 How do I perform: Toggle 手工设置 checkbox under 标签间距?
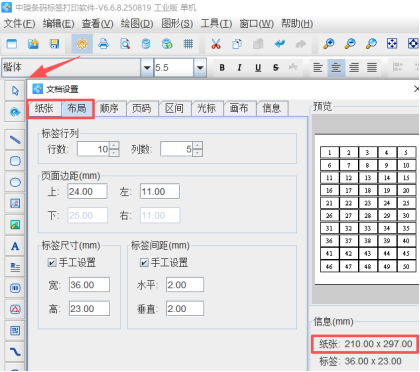click(x=144, y=263)
